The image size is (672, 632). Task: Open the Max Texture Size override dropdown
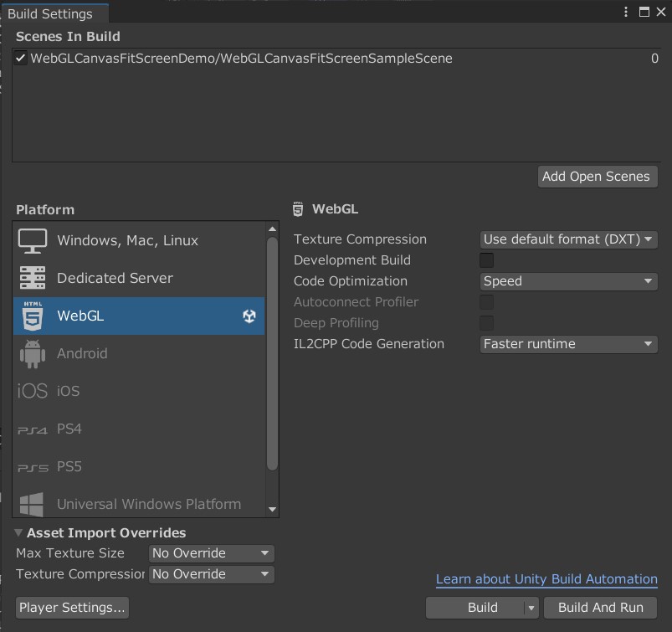point(211,553)
